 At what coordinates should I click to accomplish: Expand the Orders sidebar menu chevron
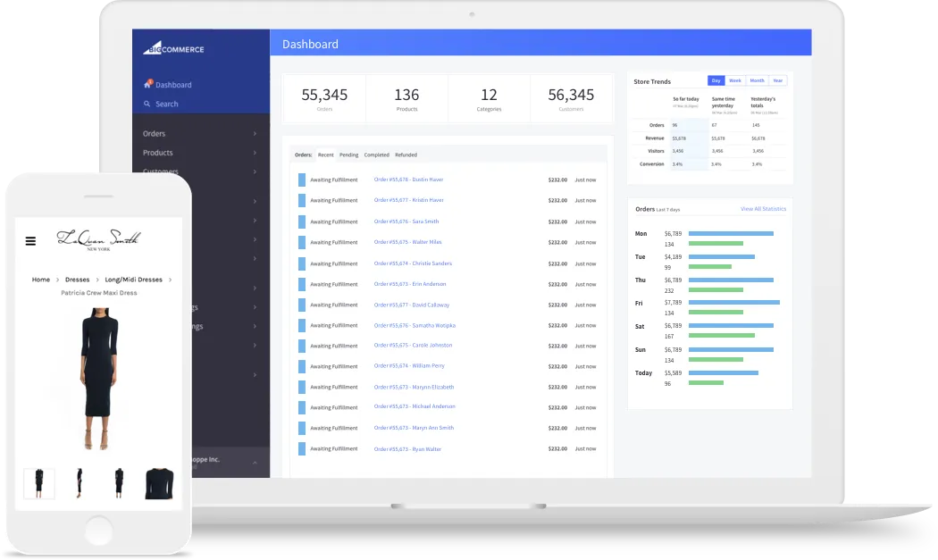[255, 134]
